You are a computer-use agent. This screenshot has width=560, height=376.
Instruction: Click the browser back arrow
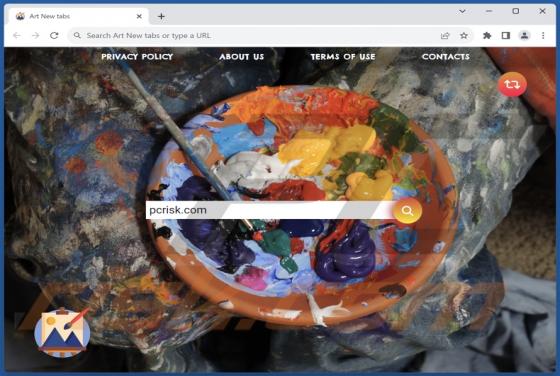pyautogui.click(x=17, y=35)
